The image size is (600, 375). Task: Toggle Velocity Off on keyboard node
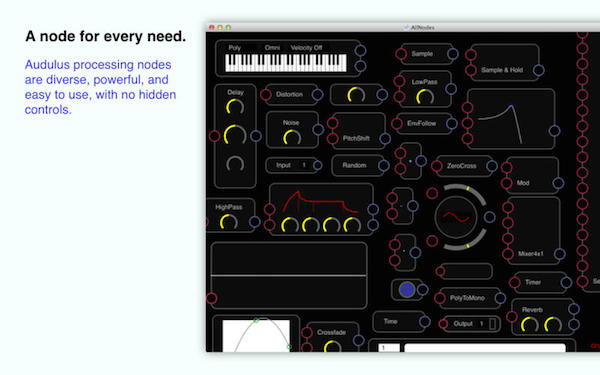(306, 48)
